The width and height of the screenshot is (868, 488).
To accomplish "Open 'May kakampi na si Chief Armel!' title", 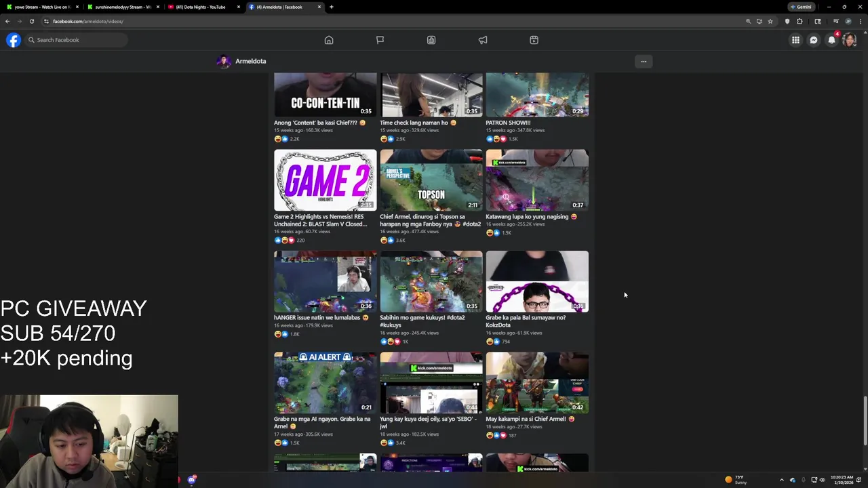I will pyautogui.click(x=530, y=419).
